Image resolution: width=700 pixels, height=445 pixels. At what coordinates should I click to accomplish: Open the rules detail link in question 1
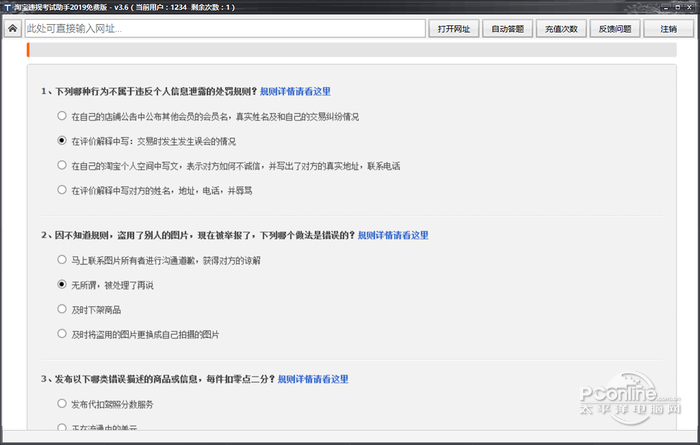[295, 91]
